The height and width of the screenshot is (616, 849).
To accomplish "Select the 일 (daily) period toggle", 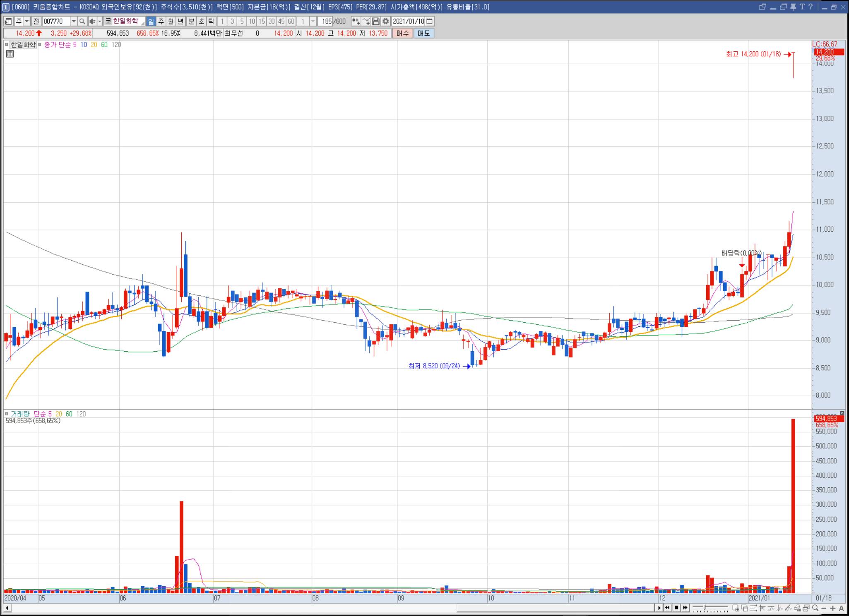I will [151, 22].
